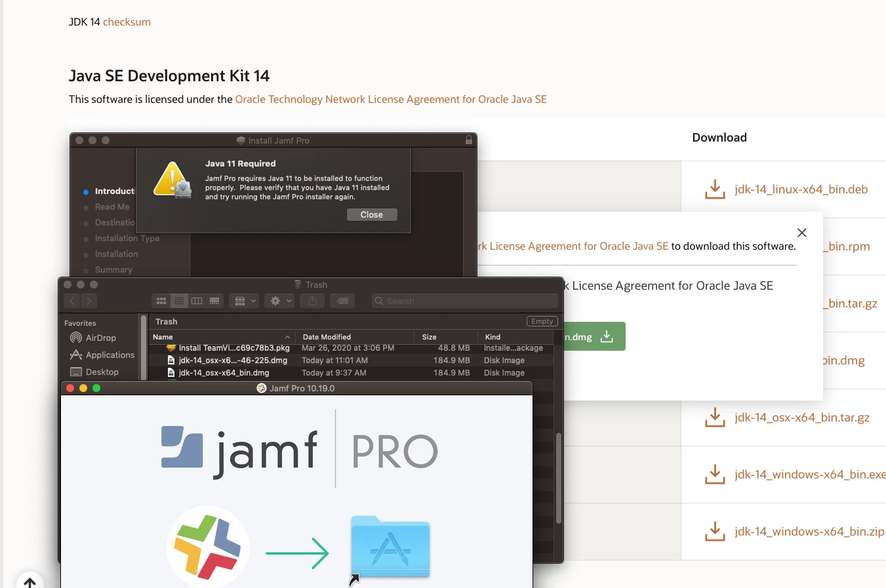Switch Trash window to list view
886x588 pixels.
coord(179,301)
